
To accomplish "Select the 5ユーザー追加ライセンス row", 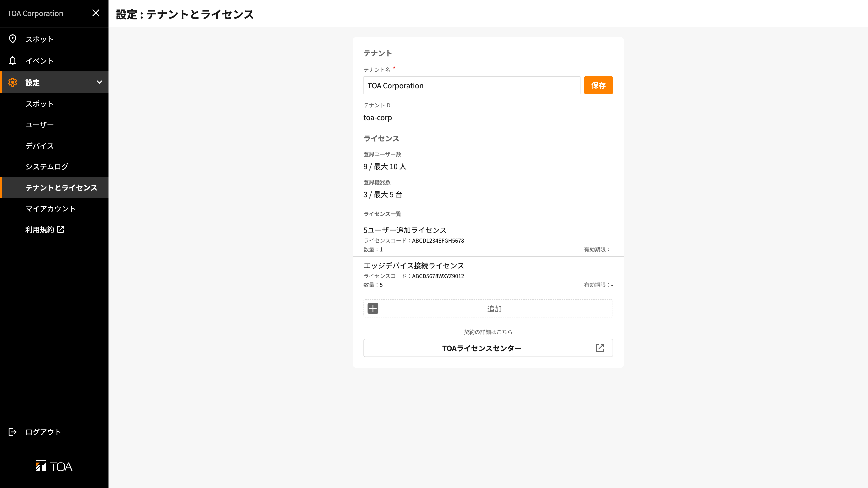I will click(x=488, y=239).
